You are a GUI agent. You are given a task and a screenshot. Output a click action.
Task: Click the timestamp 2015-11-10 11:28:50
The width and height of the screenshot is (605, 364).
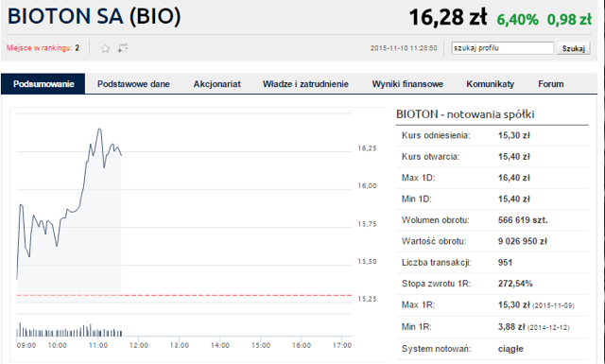tap(404, 48)
